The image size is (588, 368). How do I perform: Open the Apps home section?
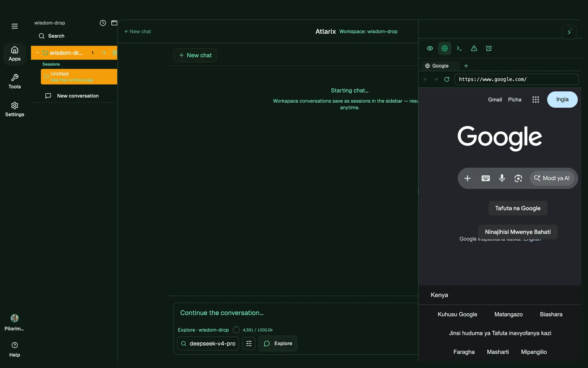[15, 54]
